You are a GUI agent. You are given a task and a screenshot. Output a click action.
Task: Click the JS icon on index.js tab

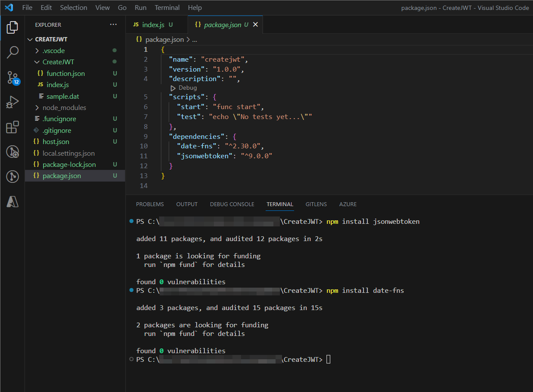click(136, 25)
